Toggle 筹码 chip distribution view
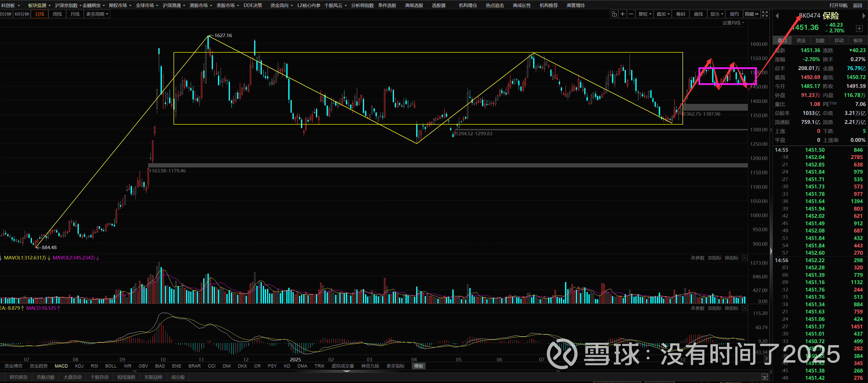The image size is (868, 383). (x=680, y=14)
